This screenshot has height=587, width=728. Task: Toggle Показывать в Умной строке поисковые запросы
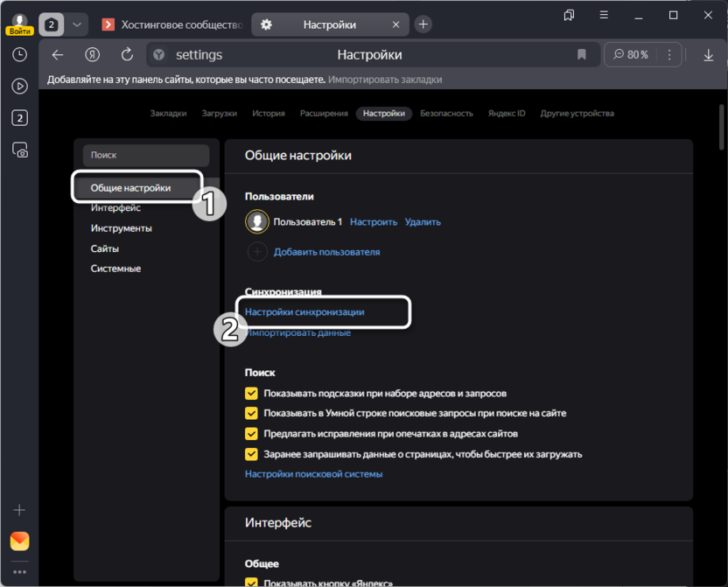251,413
